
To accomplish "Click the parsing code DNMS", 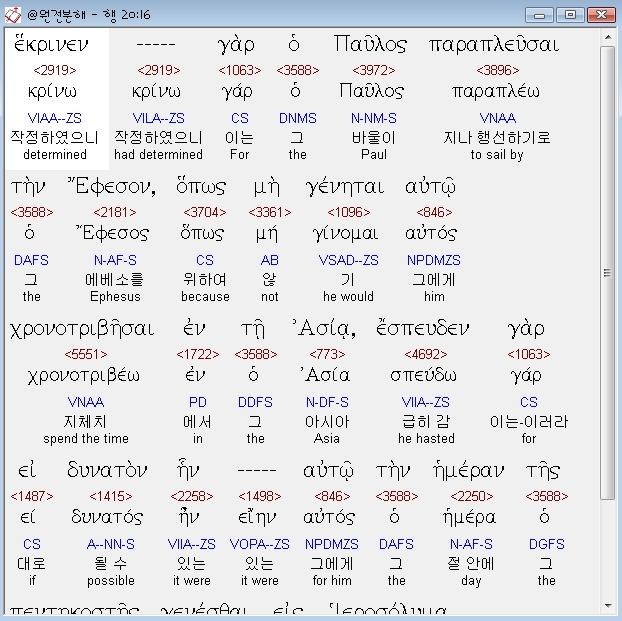I will pos(298,118).
